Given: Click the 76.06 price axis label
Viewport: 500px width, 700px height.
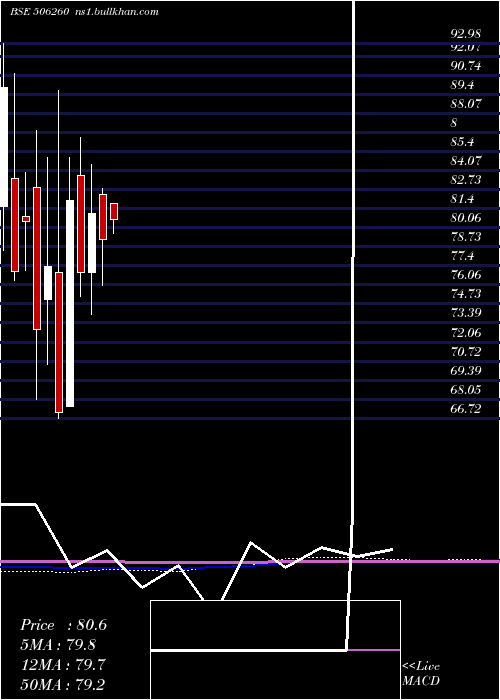Looking at the screenshot, I should click(466, 275).
